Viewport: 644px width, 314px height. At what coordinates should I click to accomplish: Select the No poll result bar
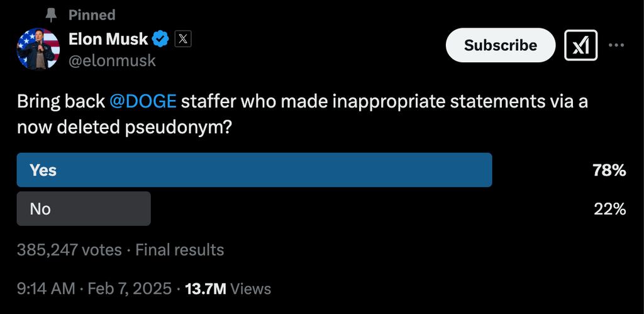[x=84, y=208]
